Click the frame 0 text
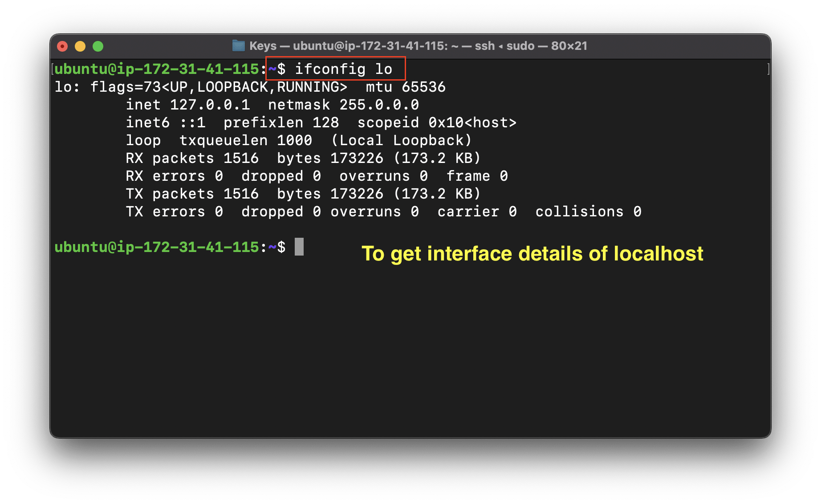 (x=477, y=176)
